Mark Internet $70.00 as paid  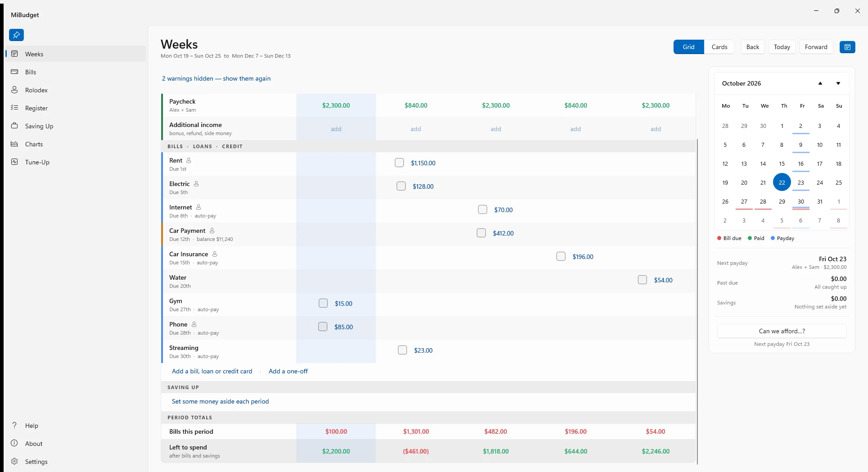pyautogui.click(x=483, y=209)
